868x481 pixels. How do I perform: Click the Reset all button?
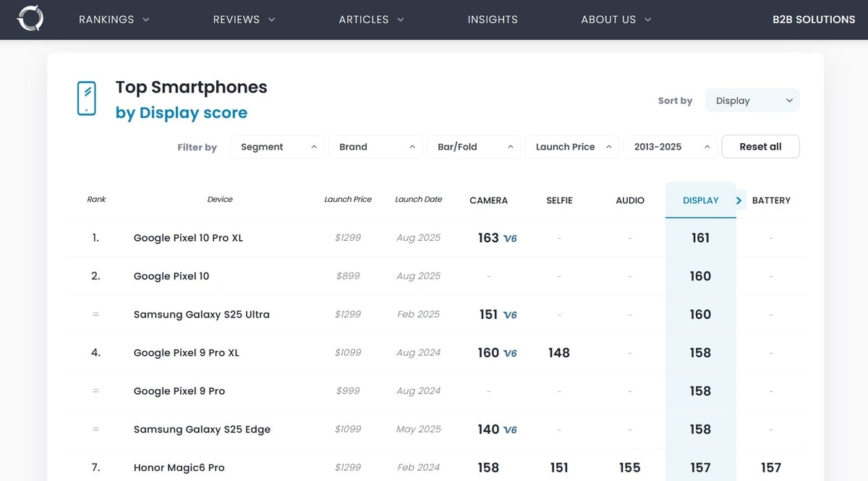click(760, 147)
